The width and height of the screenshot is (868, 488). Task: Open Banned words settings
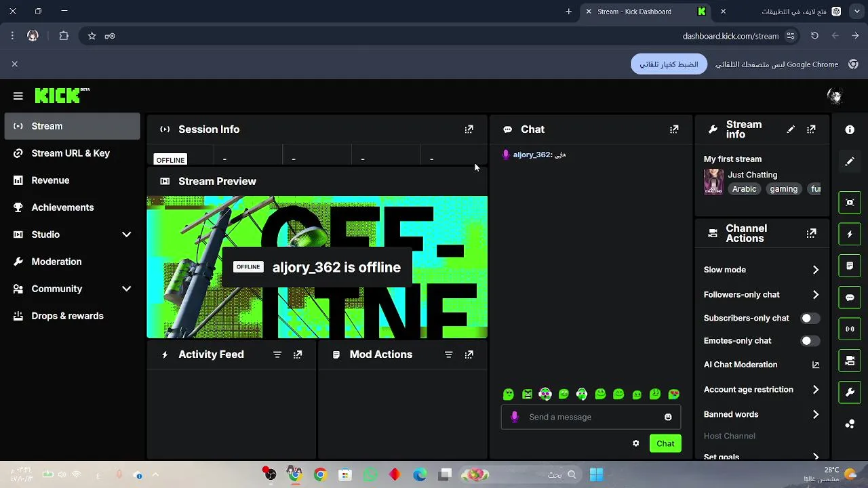[762, 414]
